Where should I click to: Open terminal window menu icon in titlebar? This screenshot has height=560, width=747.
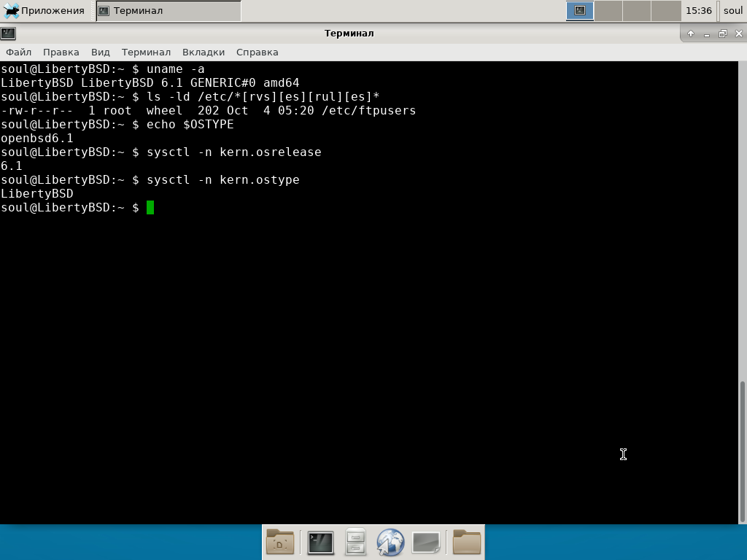tap(8, 34)
